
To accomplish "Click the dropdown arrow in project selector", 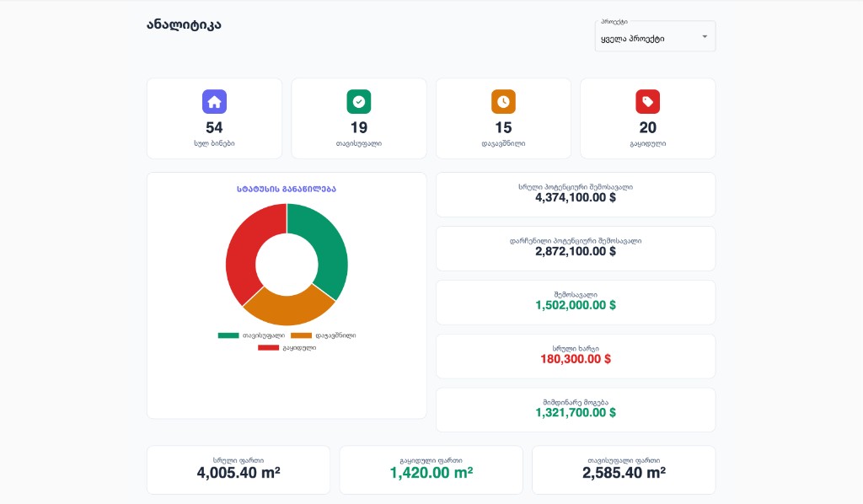I will click(x=705, y=37).
